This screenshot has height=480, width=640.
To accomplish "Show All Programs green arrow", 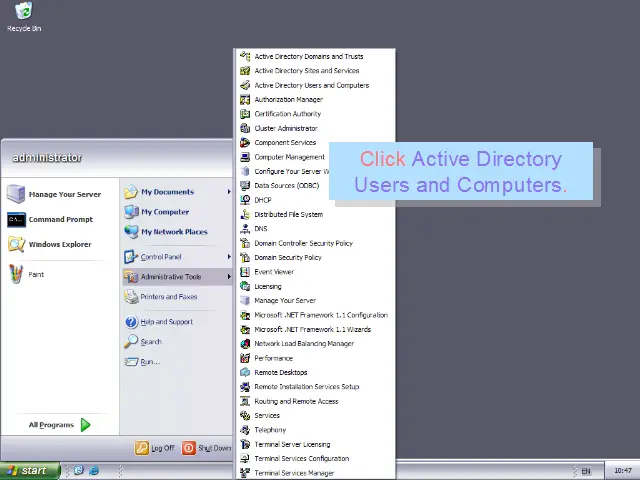I will (85, 425).
